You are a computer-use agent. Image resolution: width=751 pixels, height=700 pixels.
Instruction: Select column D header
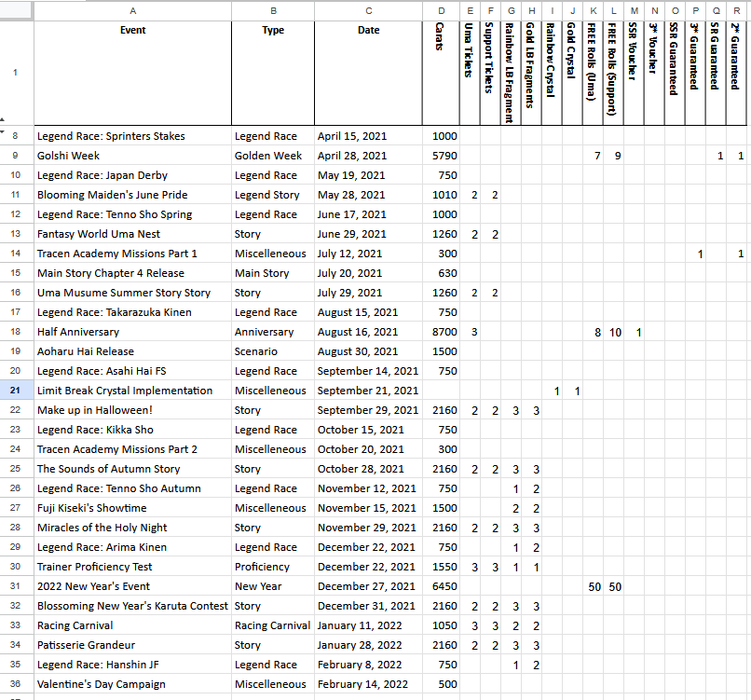coord(441,10)
